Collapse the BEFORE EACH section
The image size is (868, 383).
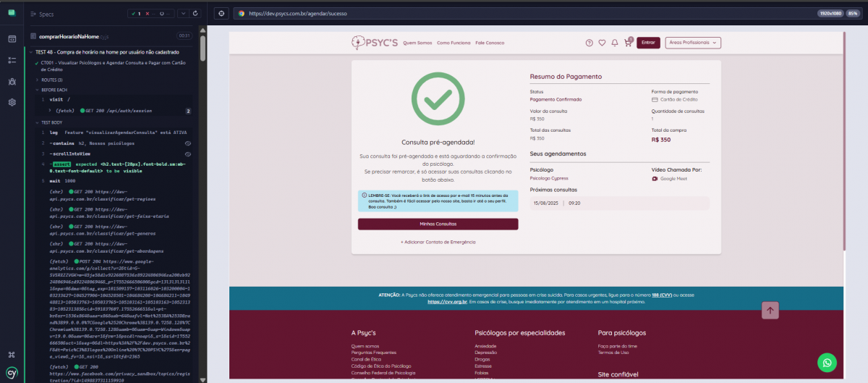point(54,90)
